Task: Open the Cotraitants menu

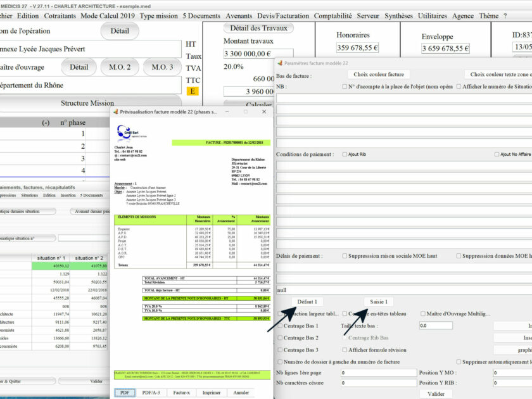Action: click(x=60, y=16)
